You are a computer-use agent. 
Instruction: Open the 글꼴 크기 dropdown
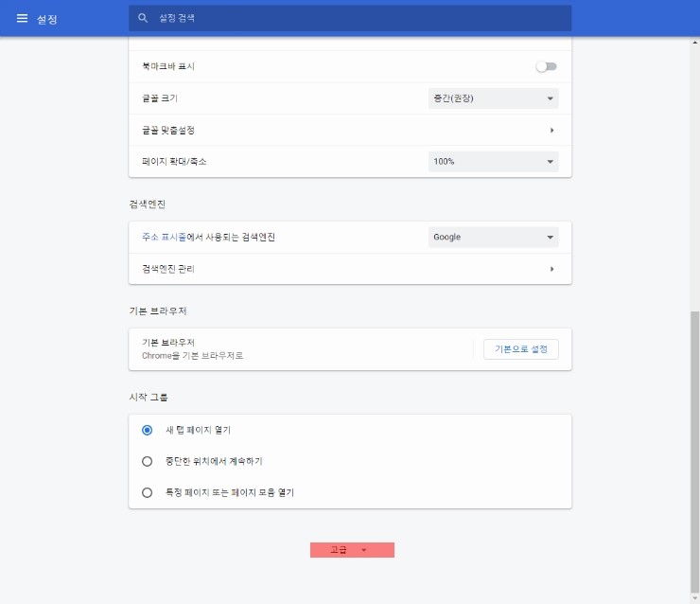(x=493, y=98)
